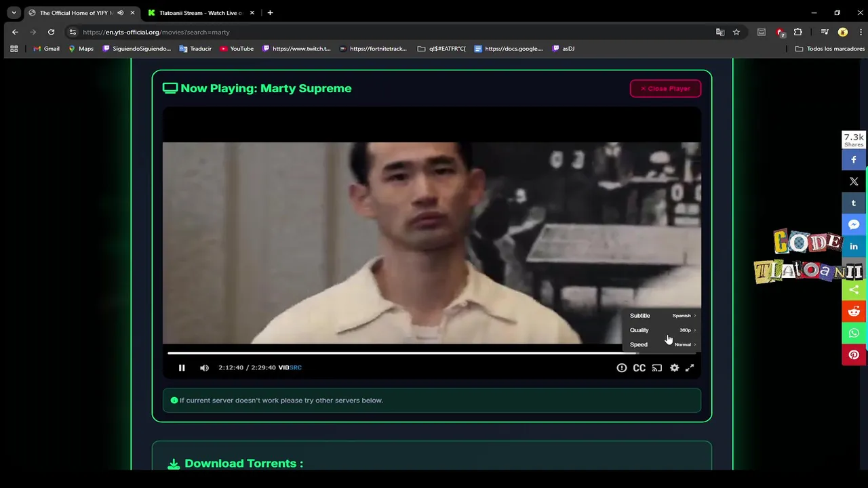Image resolution: width=868 pixels, height=488 pixels.
Task: Share on Tumblr
Action: point(854,203)
